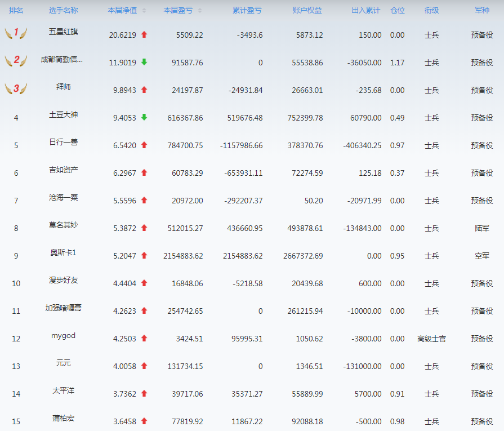Screen dimensions: 504x431
Task: Open player 拜师 profile
Action: 63,87
